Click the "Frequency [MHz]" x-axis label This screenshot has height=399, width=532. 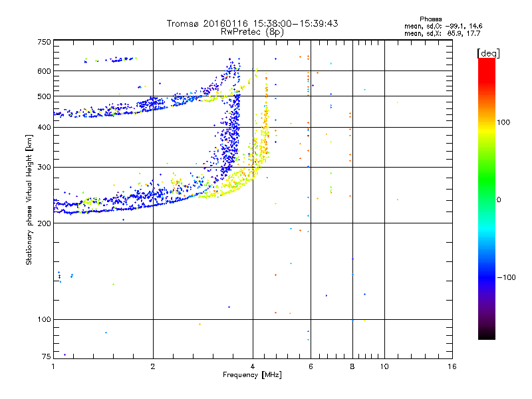click(252, 375)
